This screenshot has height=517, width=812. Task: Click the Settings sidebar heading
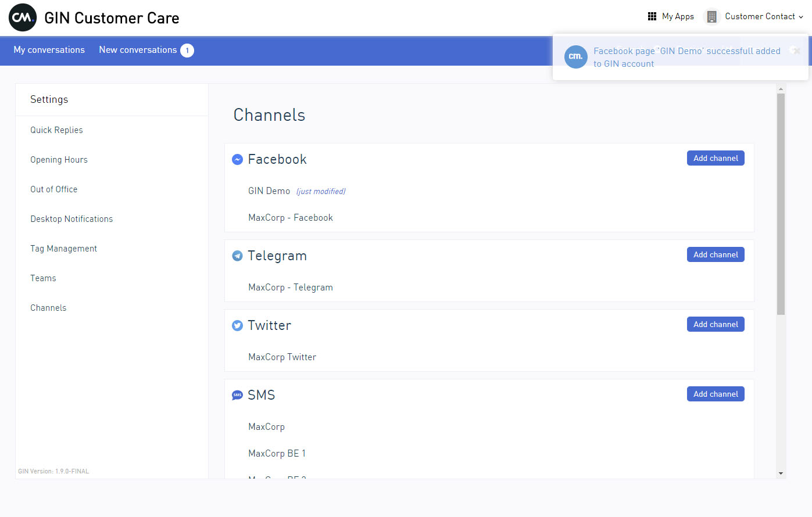click(x=49, y=99)
